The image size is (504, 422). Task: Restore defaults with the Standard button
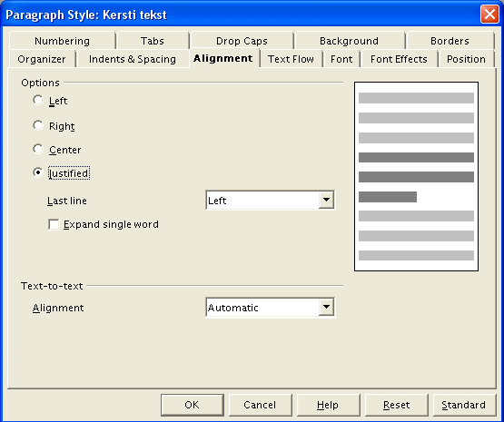tap(464, 405)
